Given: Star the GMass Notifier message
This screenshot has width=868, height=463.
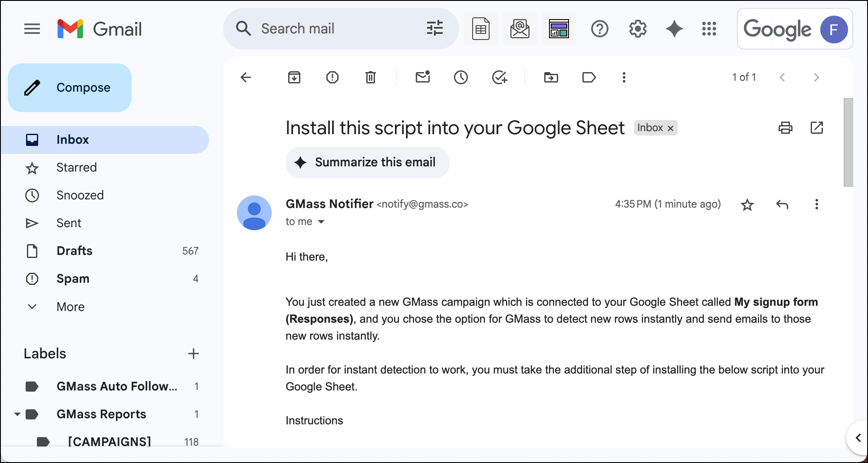Looking at the screenshot, I should pos(747,205).
